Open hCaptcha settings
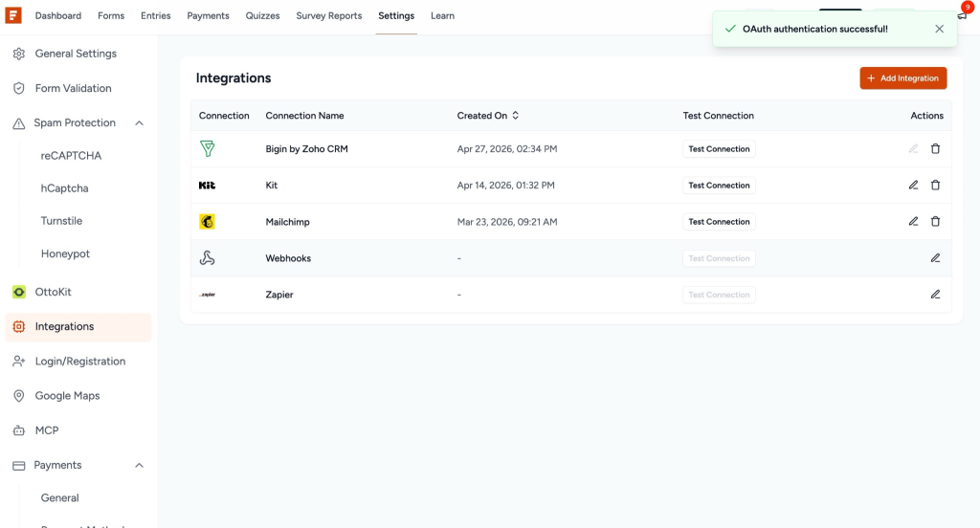The image size is (980, 528). 64,188
